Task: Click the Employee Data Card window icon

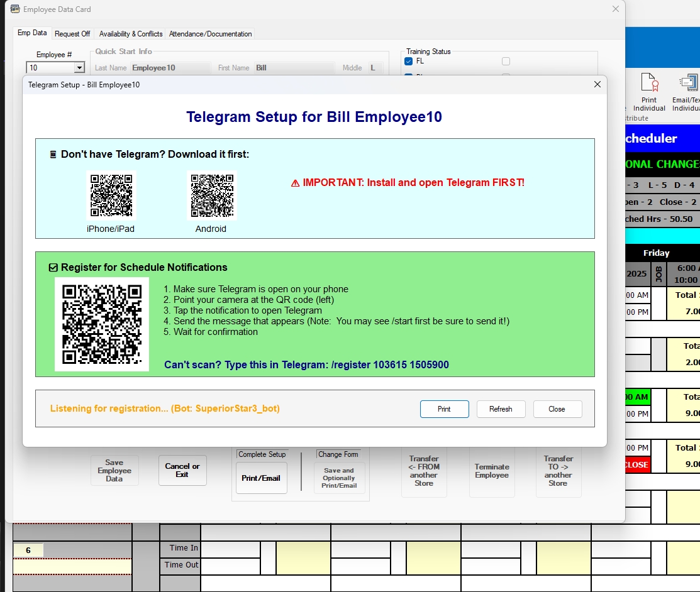Action: point(15,9)
